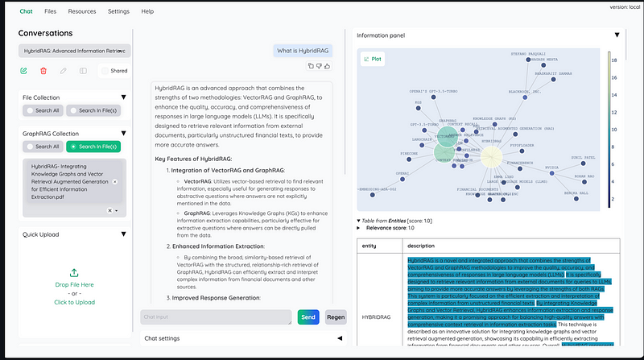Screen dimensions: 644x360
Task: Toggle the side panel layout icon
Action: (x=83, y=71)
